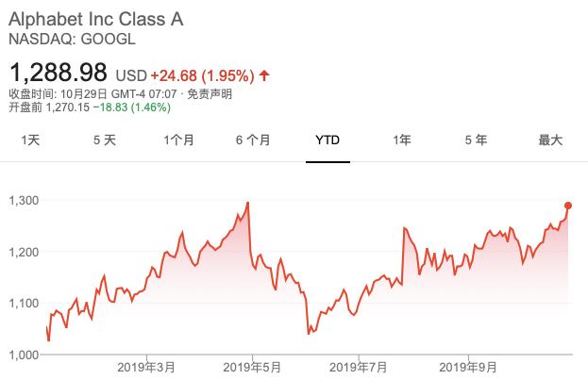The width and height of the screenshot is (588, 380).
Task: Click the 1,200 y-axis gridline label
Action: [x=24, y=252]
